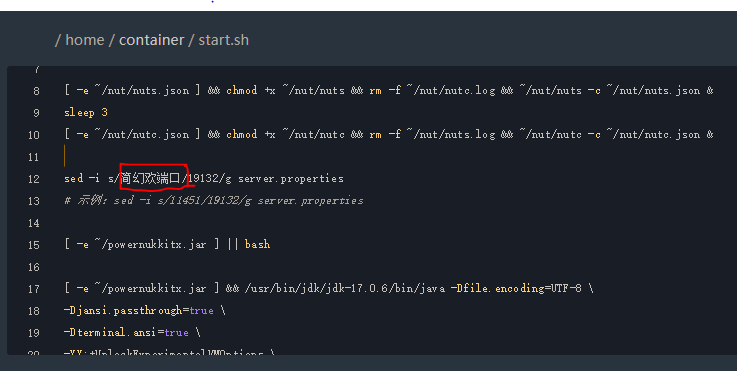Image resolution: width=737 pixels, height=371 pixels.
Task: Click line number 12 in gutter
Action: coord(34,179)
